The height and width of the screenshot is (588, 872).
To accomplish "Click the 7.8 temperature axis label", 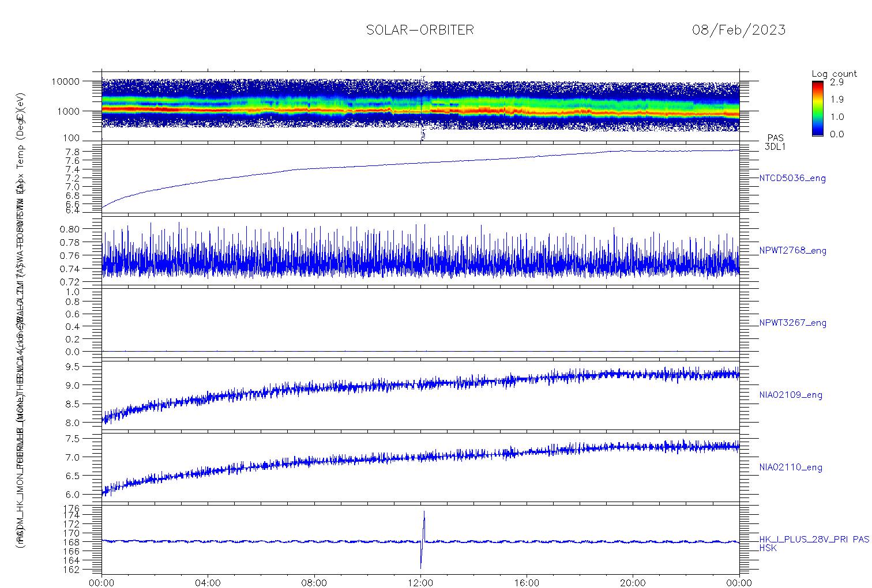I will point(73,152).
